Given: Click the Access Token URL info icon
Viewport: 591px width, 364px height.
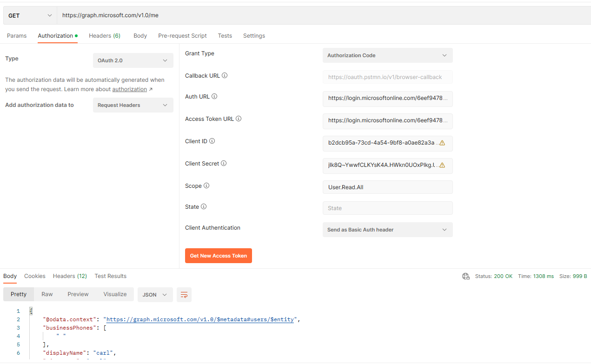Looking at the screenshot, I should tap(239, 119).
